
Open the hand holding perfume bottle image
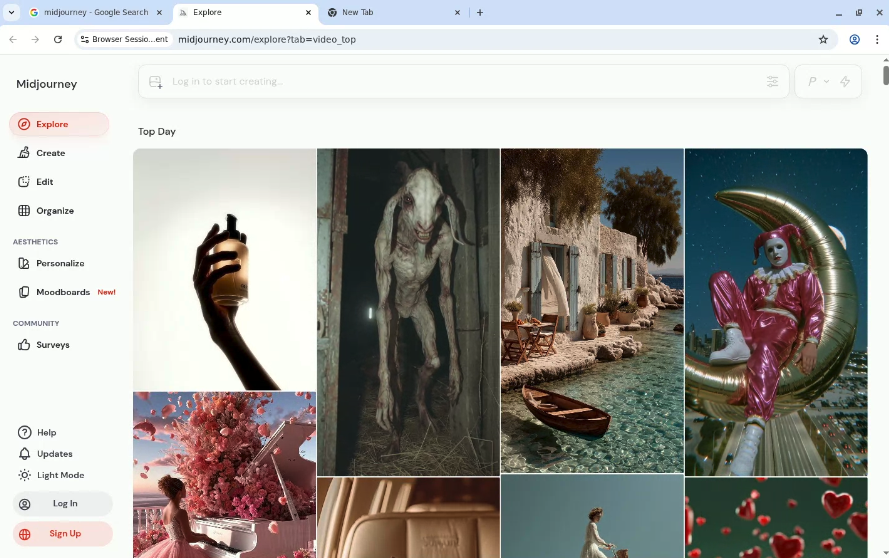point(225,269)
